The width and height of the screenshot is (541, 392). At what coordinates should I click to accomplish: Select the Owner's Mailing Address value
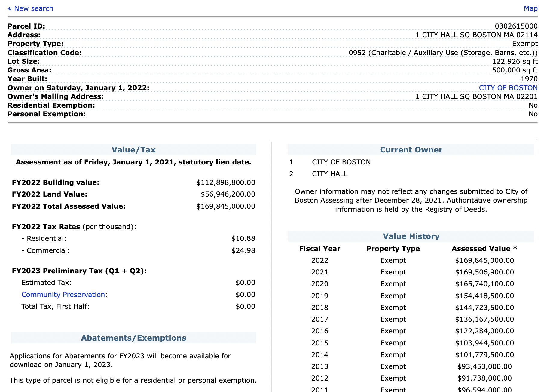point(476,96)
